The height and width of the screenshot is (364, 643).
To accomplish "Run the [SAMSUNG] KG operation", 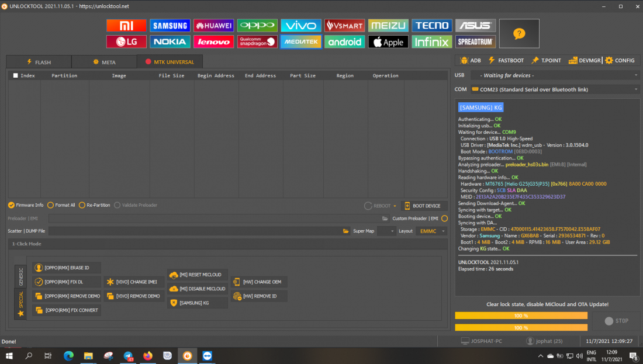I will (x=197, y=303).
